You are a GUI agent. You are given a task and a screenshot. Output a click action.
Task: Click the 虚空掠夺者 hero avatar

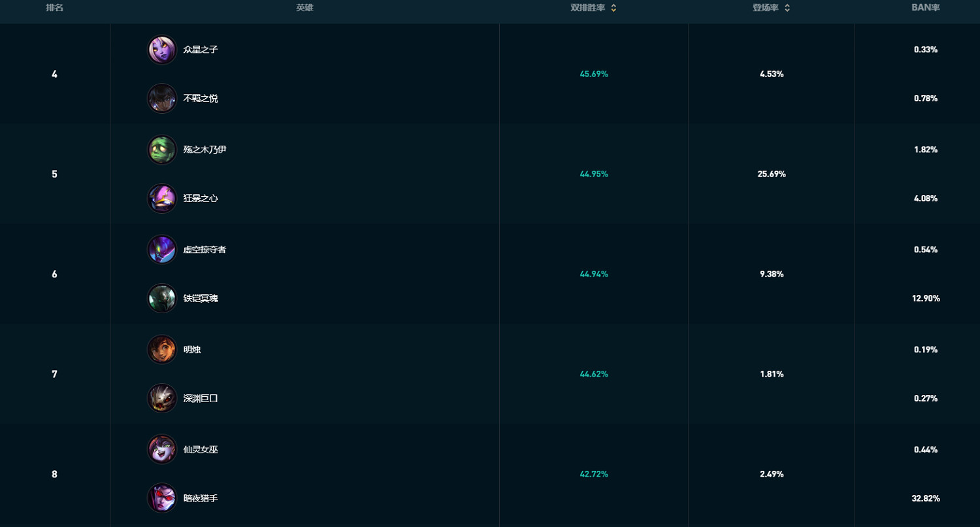click(162, 250)
